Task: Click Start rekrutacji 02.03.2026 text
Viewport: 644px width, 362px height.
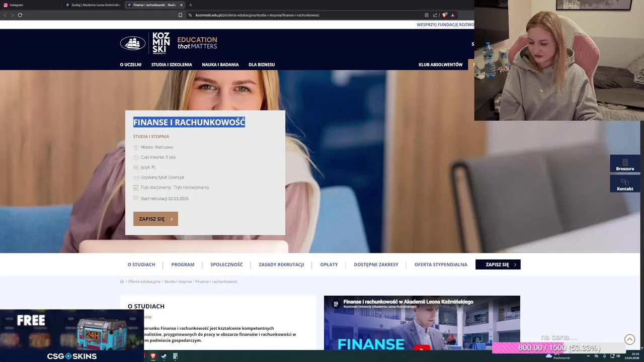Action: (x=165, y=199)
